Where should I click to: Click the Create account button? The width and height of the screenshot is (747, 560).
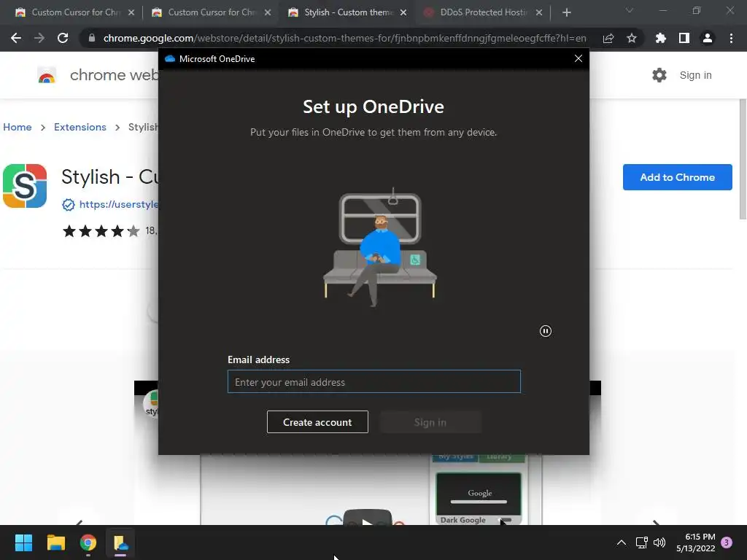point(317,422)
